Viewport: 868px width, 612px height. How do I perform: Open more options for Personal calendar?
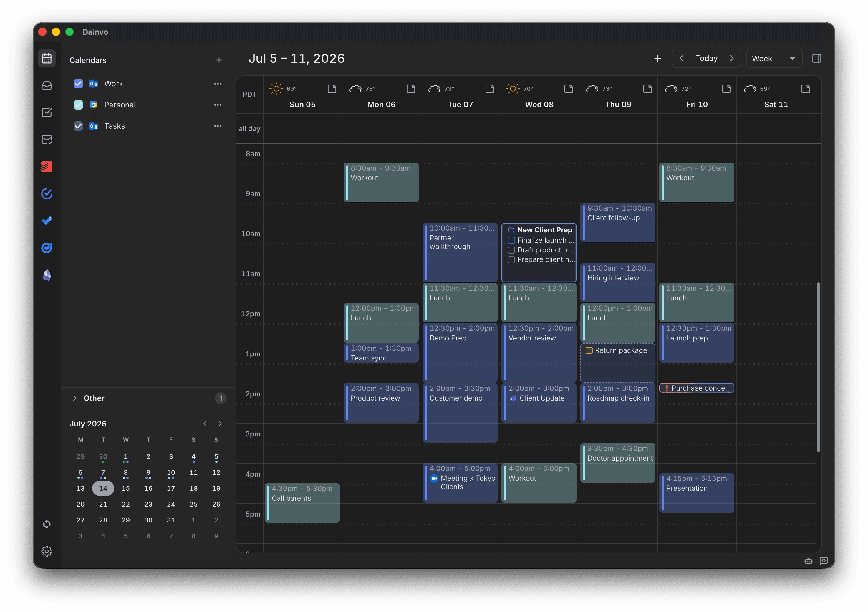pos(218,105)
